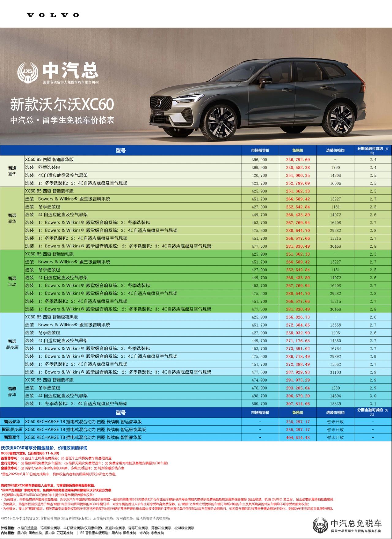
Task: Click tax-free price 287,929.93
Action: [x=298, y=372]
